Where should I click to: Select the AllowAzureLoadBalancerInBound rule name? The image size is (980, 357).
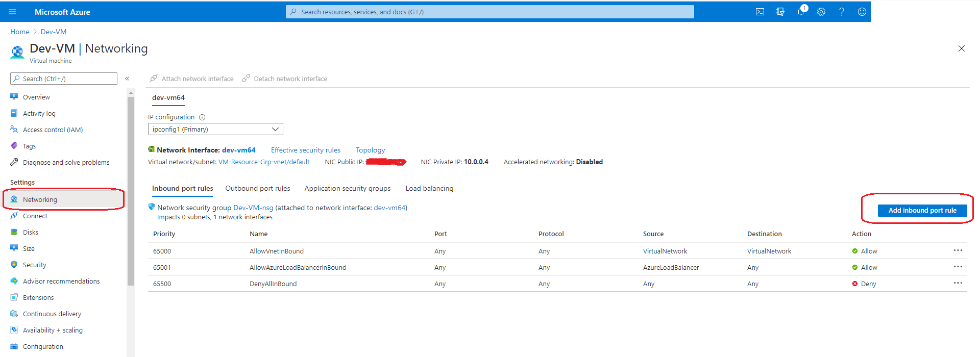coord(298,268)
